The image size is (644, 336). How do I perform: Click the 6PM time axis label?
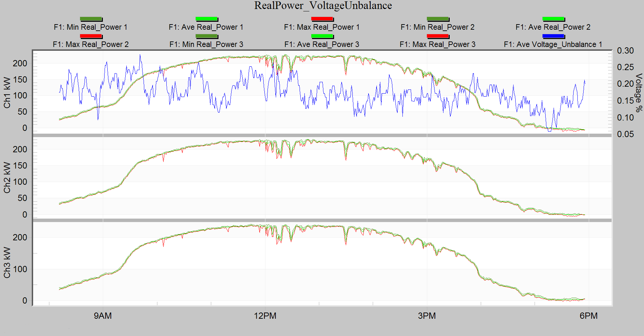click(x=588, y=316)
